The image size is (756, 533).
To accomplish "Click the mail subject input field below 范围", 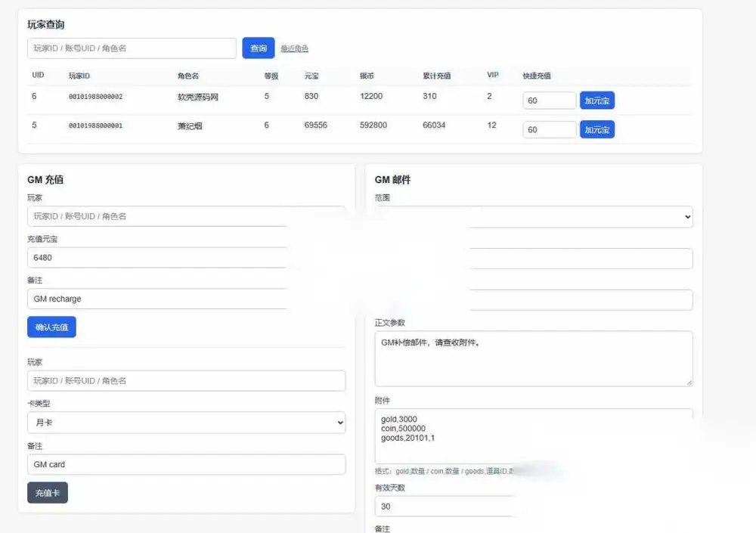I will tap(534, 259).
